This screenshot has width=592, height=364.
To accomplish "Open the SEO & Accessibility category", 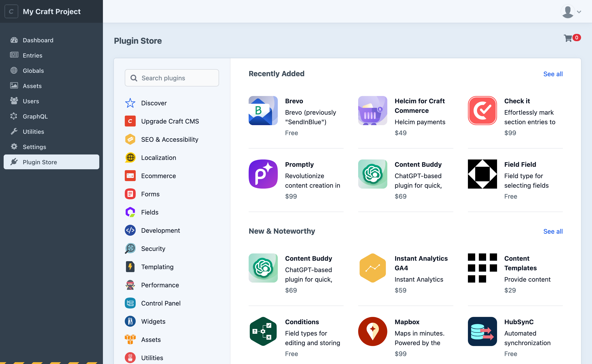I will [x=170, y=139].
